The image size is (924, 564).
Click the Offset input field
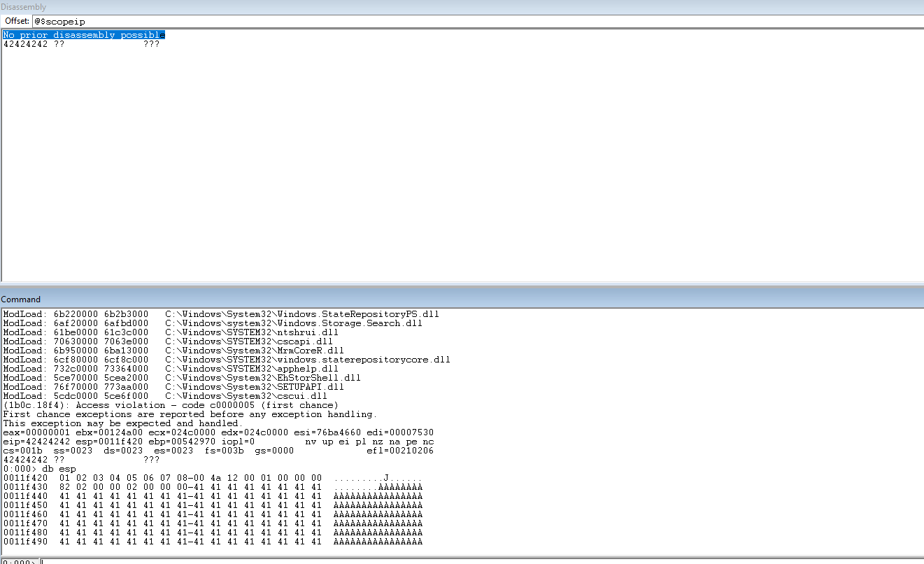(x=476, y=22)
